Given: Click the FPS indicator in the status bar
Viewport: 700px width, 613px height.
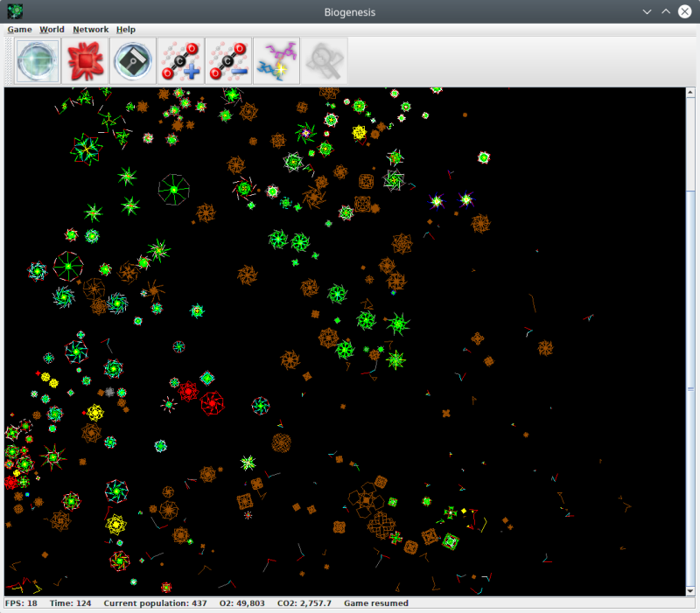Looking at the screenshot, I should tap(20, 603).
